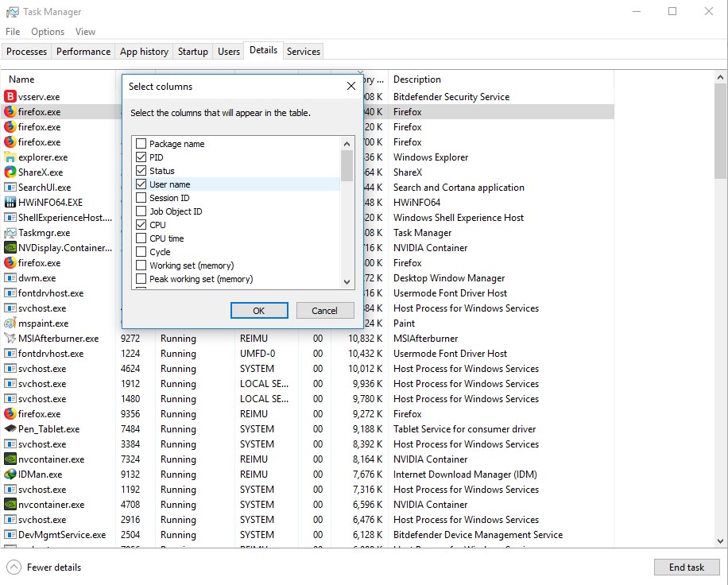Click the vsserv.exe Bitdefender icon
728x585 pixels.
[x=10, y=97]
